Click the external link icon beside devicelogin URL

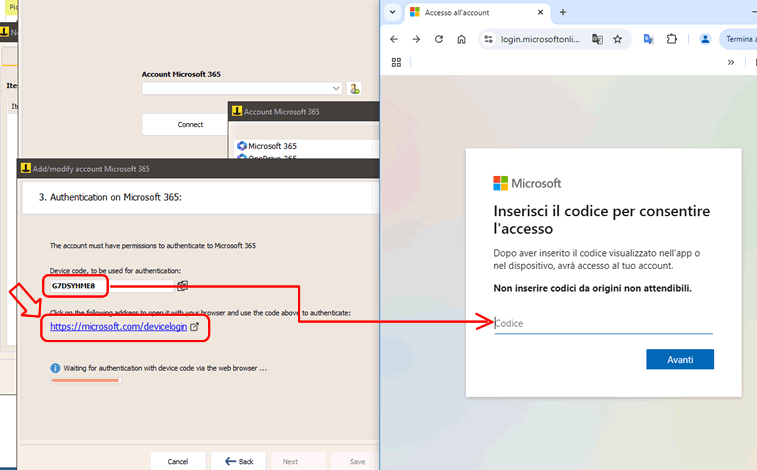(x=194, y=327)
